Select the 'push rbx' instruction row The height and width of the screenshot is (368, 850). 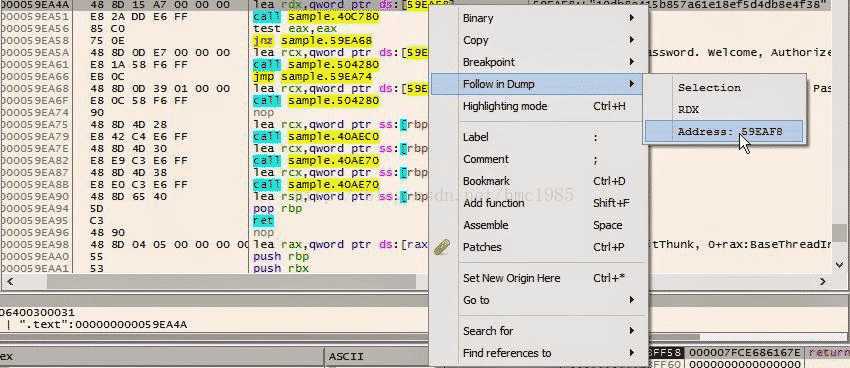[x=281, y=268]
